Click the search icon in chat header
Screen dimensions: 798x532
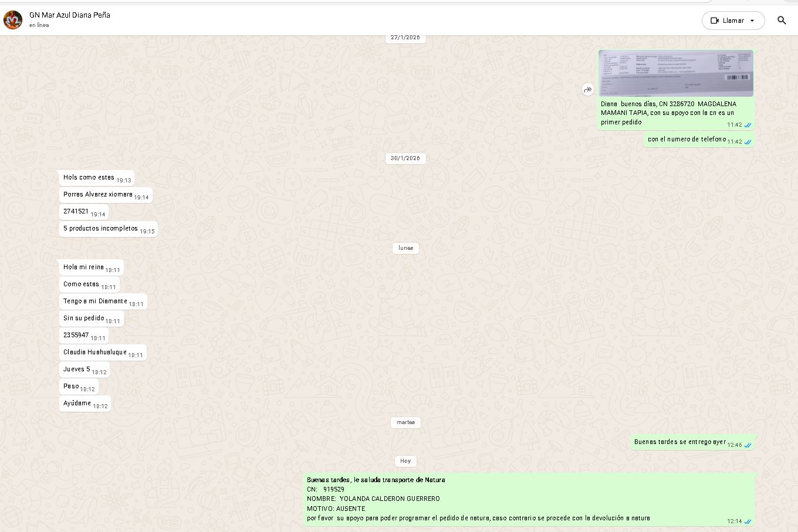tap(782, 21)
